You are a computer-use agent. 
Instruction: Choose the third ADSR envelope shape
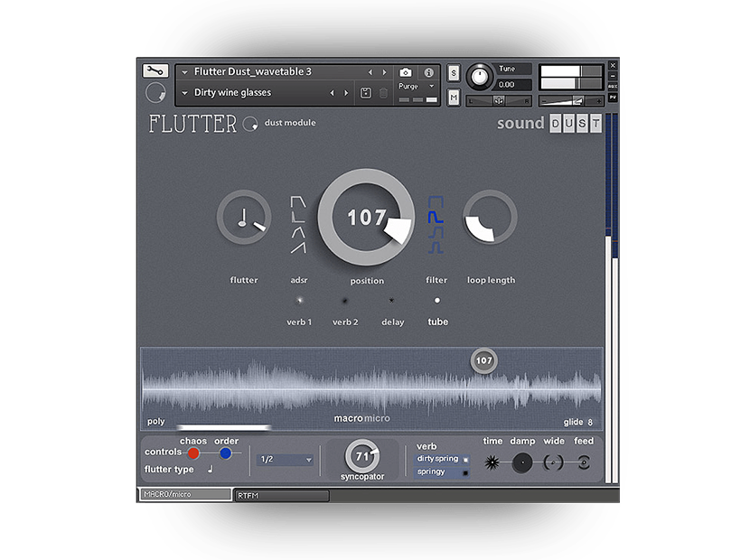(298, 232)
